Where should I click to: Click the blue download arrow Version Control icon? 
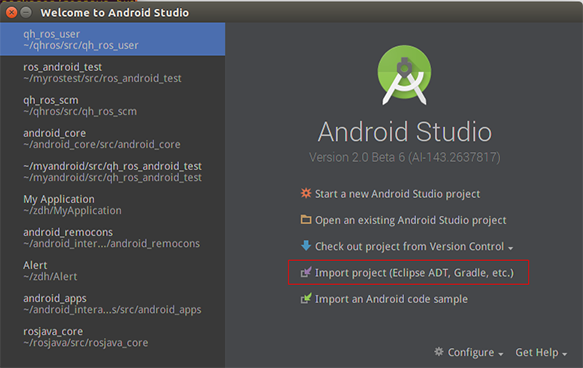[306, 245]
